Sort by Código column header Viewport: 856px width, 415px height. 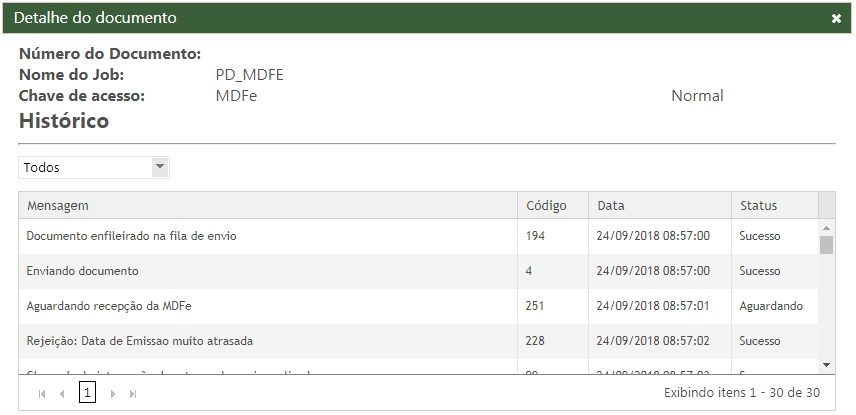coord(546,206)
